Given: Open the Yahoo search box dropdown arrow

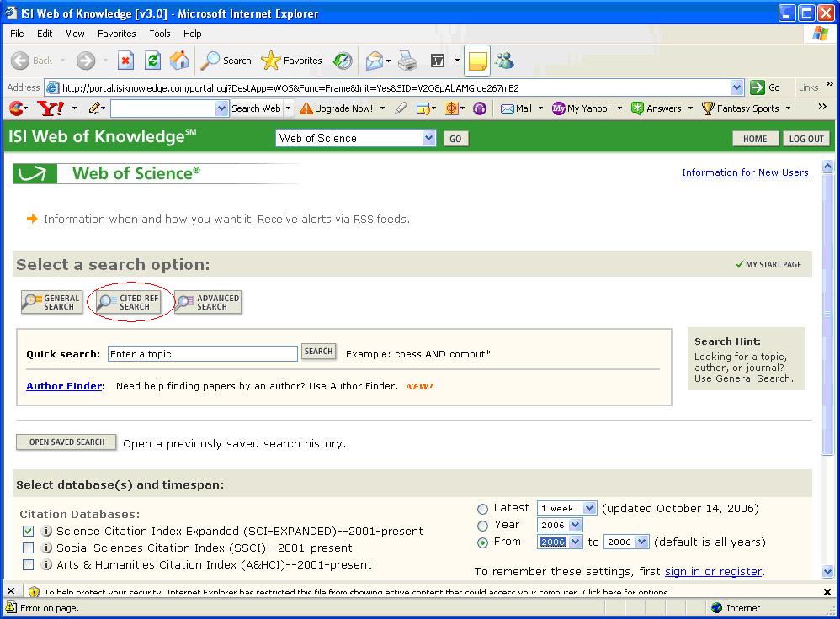Looking at the screenshot, I should (222, 108).
